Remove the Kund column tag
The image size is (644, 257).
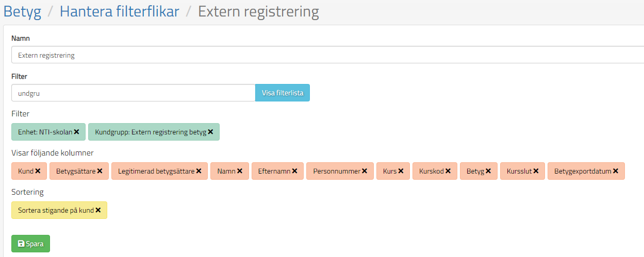click(x=38, y=171)
